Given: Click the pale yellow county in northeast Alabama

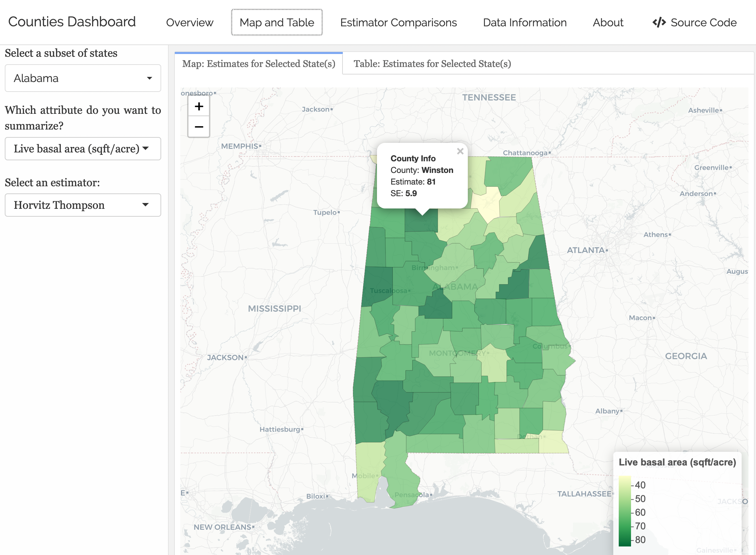Looking at the screenshot, I should click(487, 204).
